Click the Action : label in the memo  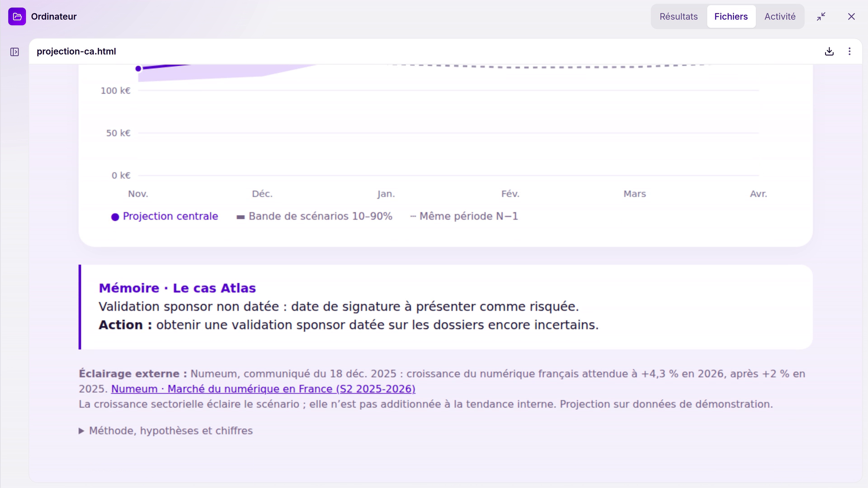point(125,325)
